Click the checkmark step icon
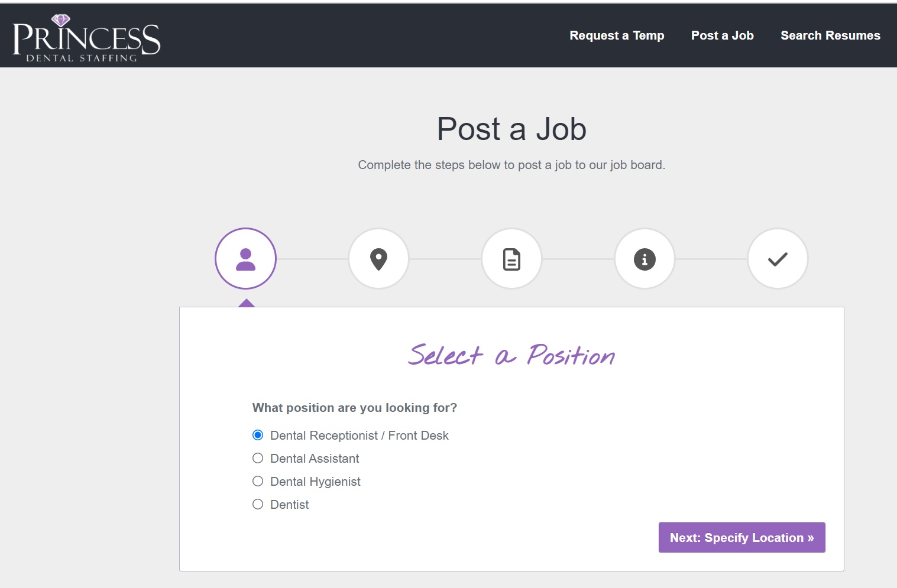Viewport: 897px width, 588px height. (x=778, y=259)
